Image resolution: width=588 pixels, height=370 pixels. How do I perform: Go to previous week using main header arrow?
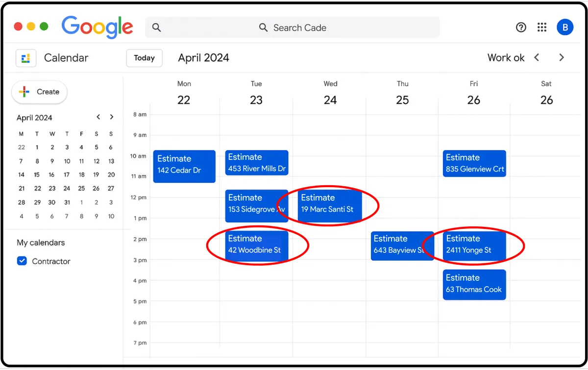[x=537, y=58]
